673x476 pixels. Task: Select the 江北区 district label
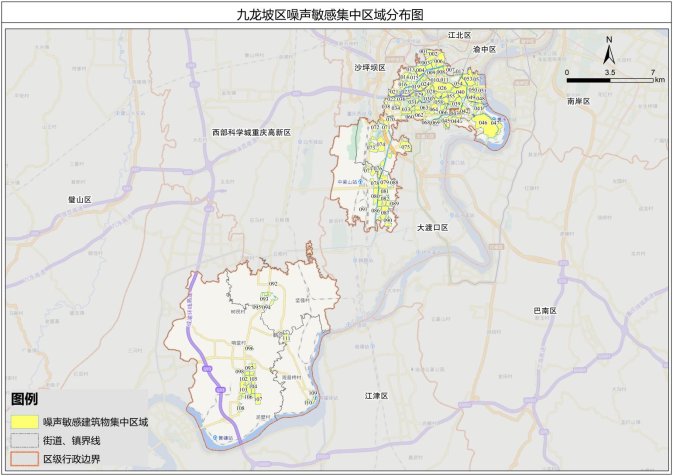click(x=459, y=35)
